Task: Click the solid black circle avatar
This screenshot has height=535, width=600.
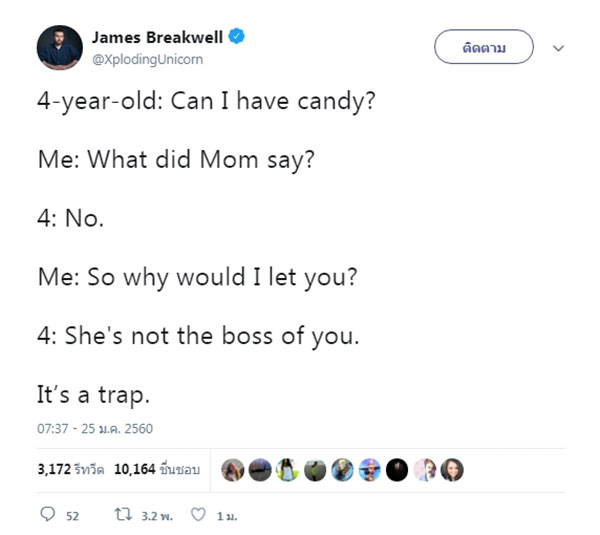Action: [x=396, y=470]
